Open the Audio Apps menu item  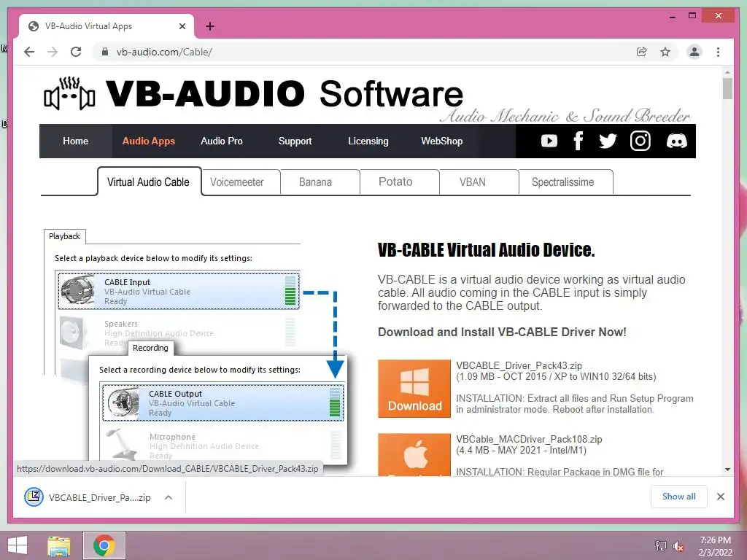pos(149,141)
